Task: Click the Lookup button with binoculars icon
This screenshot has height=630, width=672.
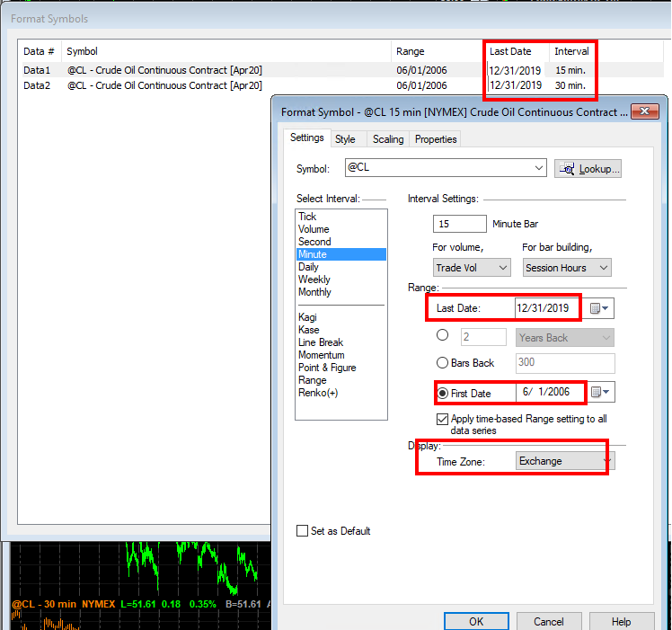Action: [x=588, y=168]
